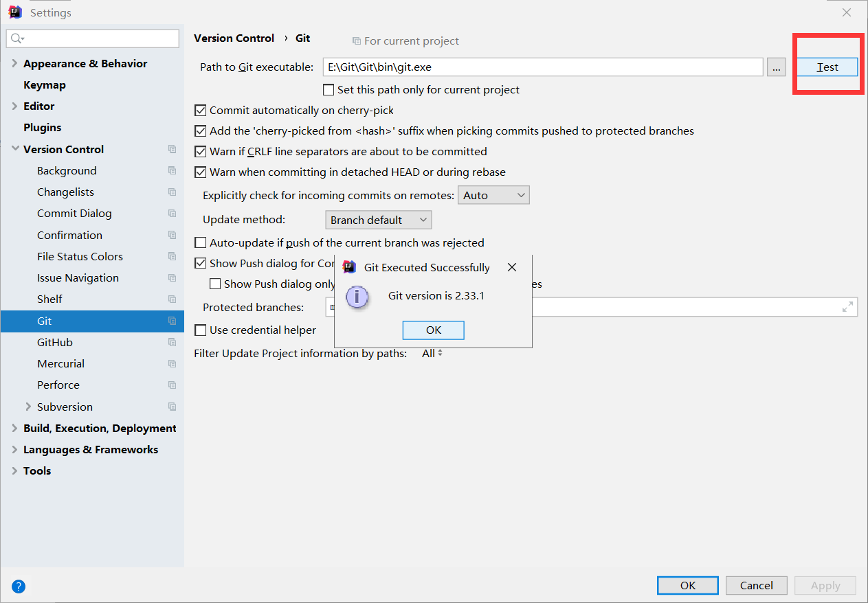Screen dimensions: 868x603
Task: Expand the Subversion node
Action: point(28,407)
